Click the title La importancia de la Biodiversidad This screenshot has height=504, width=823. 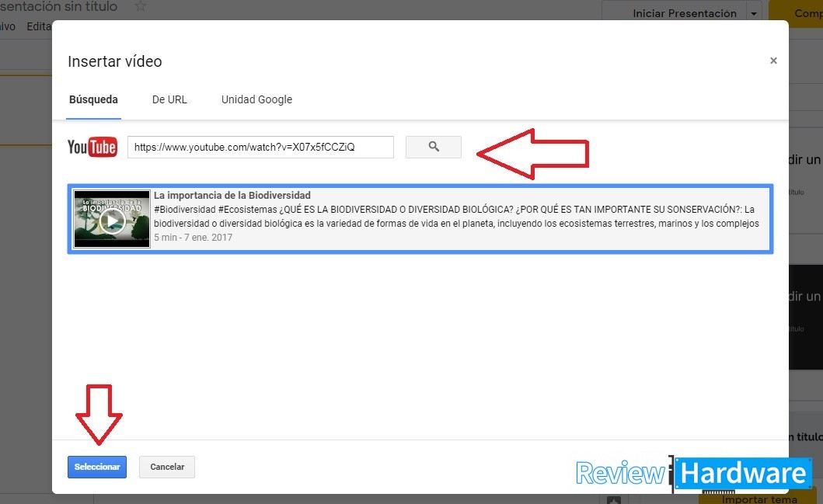[232, 195]
